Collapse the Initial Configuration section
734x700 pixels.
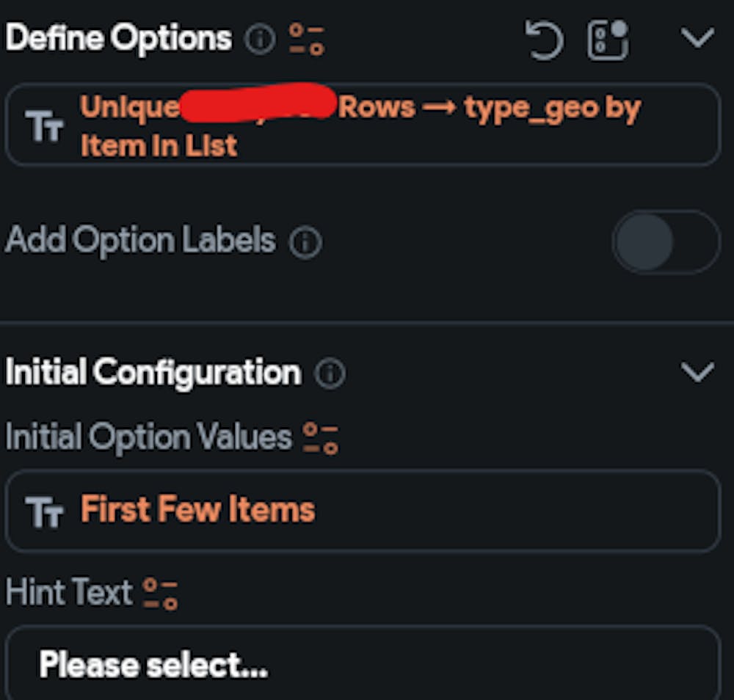[697, 373]
